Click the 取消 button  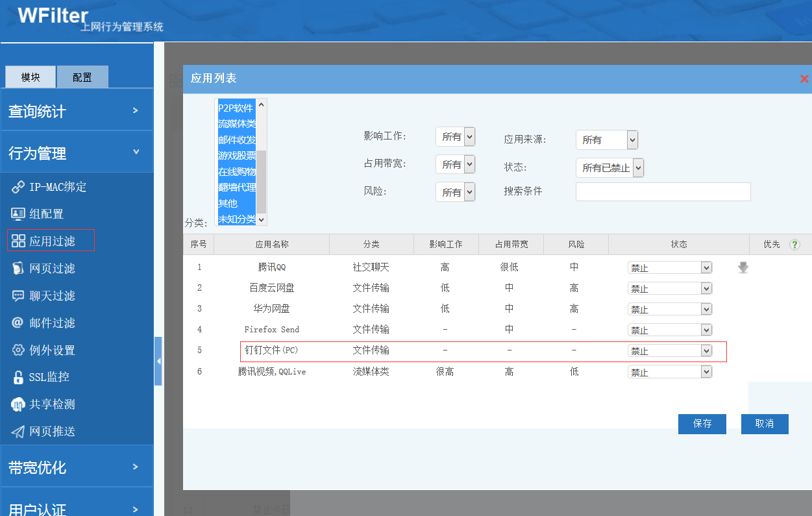point(764,424)
